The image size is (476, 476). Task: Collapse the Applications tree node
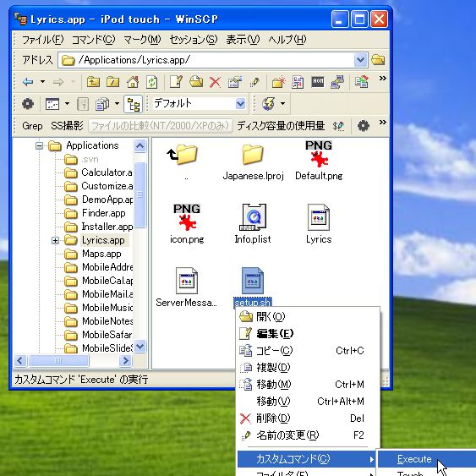pyautogui.click(x=39, y=146)
